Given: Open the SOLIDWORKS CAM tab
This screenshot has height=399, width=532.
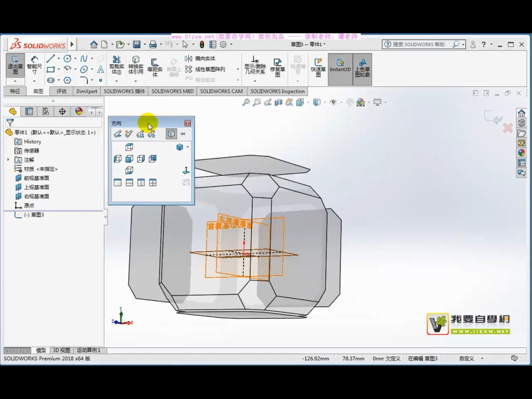Looking at the screenshot, I should point(221,91).
